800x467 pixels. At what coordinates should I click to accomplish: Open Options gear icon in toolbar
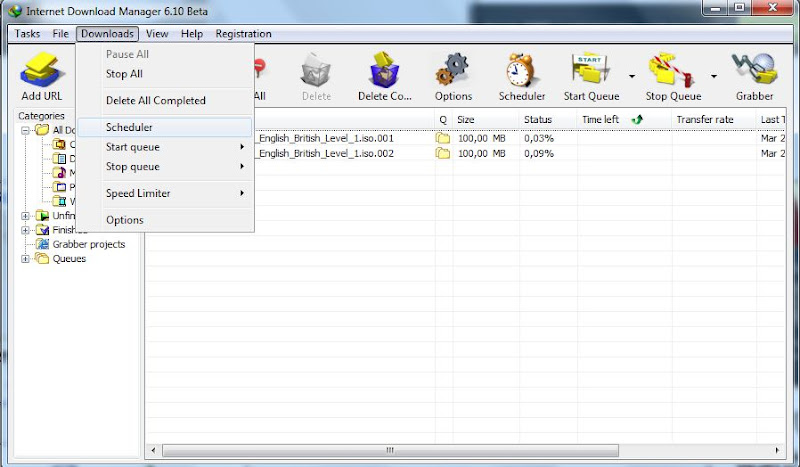click(x=453, y=70)
